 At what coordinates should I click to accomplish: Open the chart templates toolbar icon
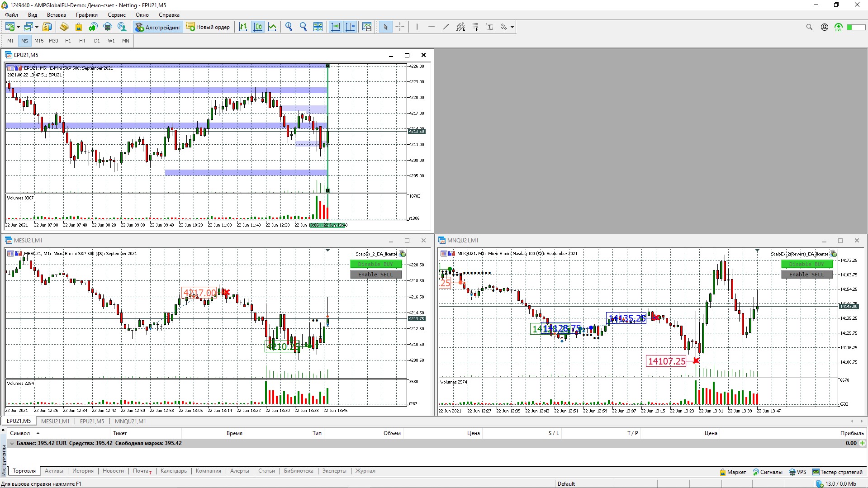[x=367, y=27]
